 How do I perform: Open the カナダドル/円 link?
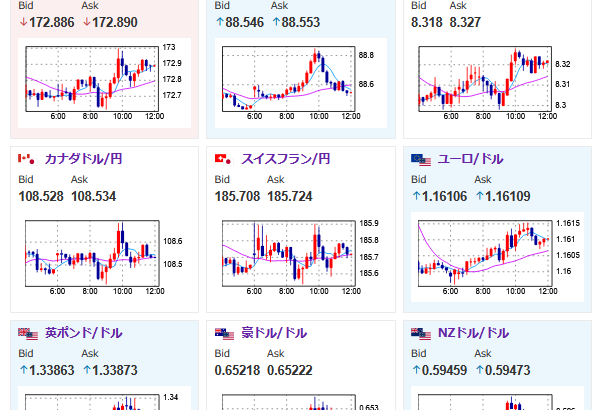tap(83, 159)
